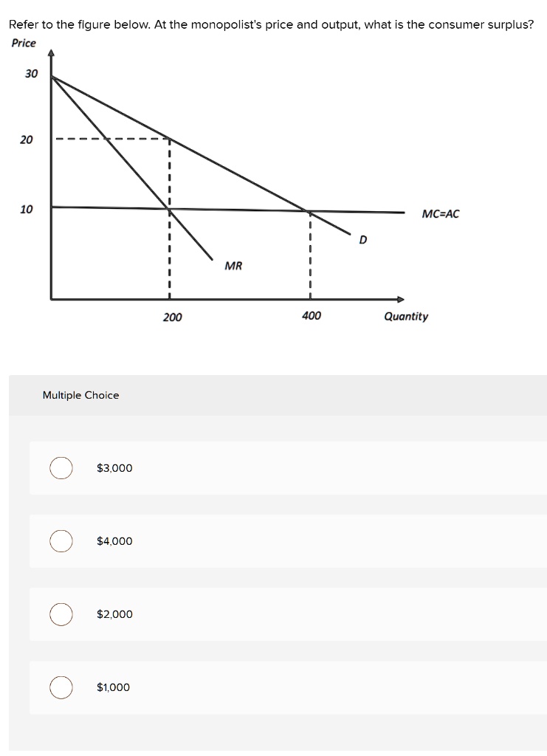Click the D demand curve label
The image size is (547, 756).
(x=362, y=239)
